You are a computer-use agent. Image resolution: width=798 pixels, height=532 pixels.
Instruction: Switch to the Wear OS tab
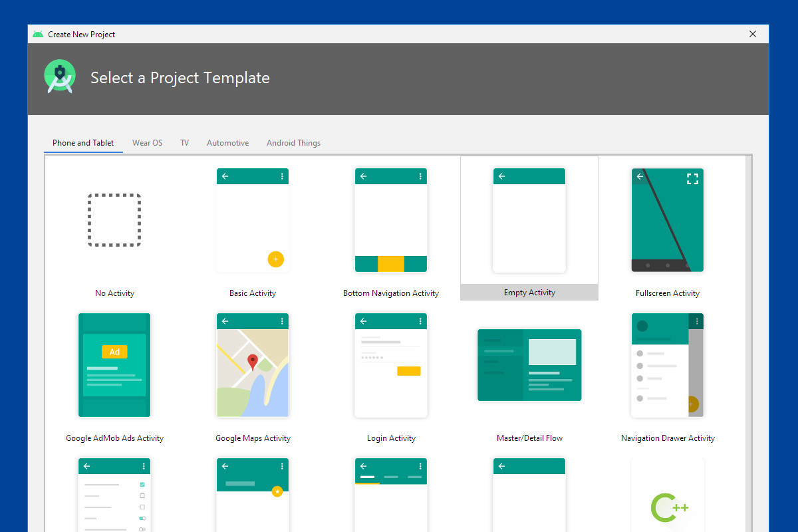[147, 143]
